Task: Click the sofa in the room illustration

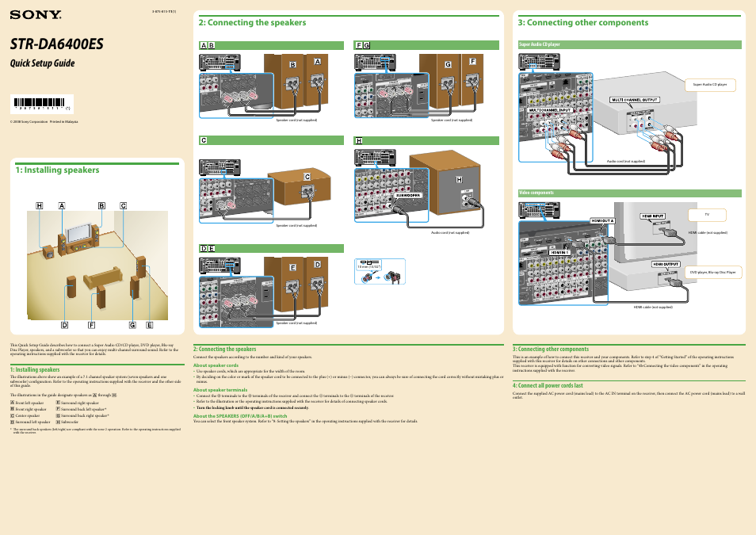Action: 103,278
